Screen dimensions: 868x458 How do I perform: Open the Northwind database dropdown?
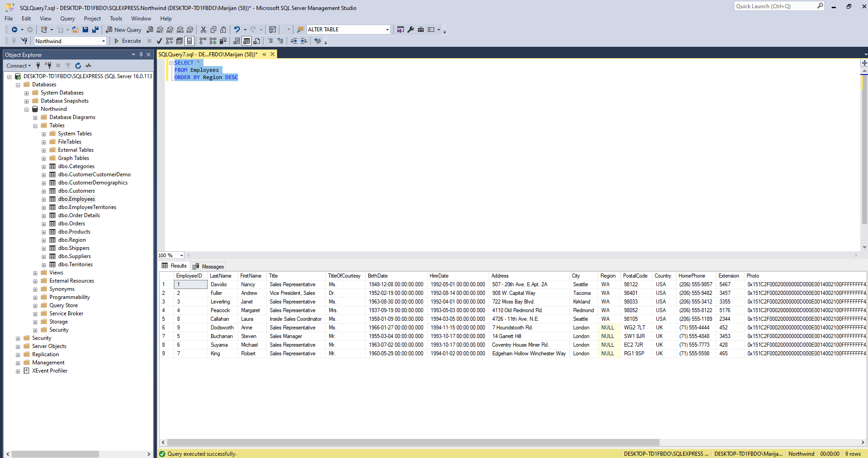point(104,41)
